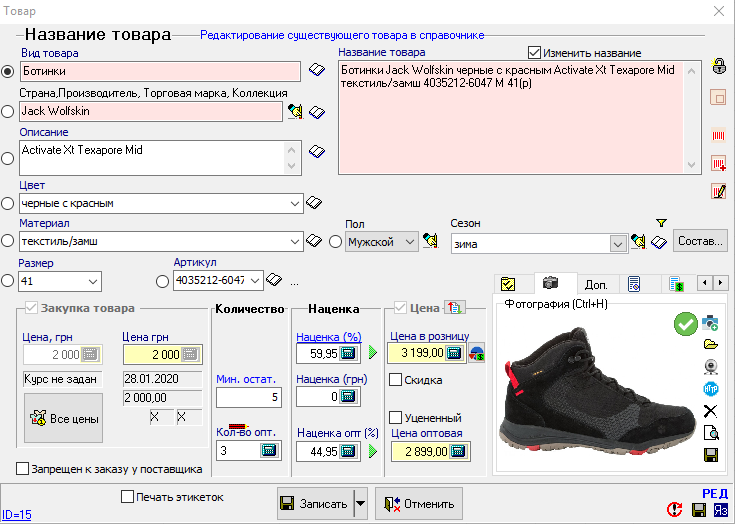
Task: Open the Сезон dropdown showing зима
Action: point(618,244)
